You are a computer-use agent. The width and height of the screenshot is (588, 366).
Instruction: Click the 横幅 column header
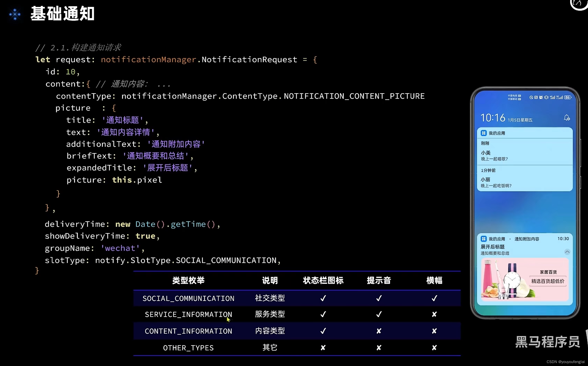(x=434, y=280)
